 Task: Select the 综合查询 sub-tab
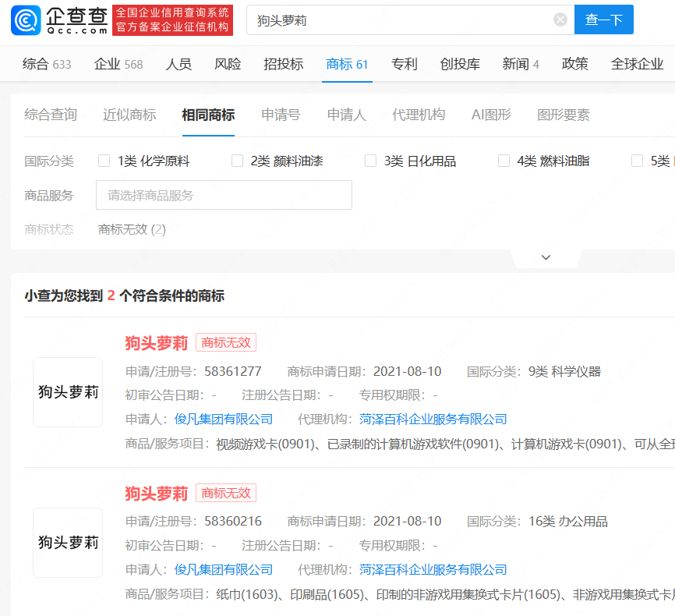[x=51, y=115]
